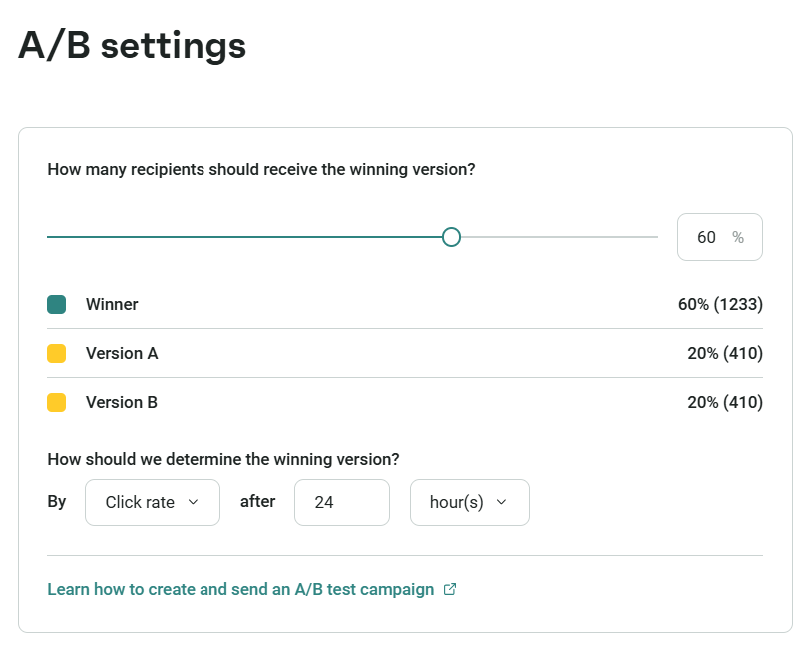Click the A/B settings heading
Viewport: 812px width, 650px height.
pyautogui.click(x=132, y=46)
